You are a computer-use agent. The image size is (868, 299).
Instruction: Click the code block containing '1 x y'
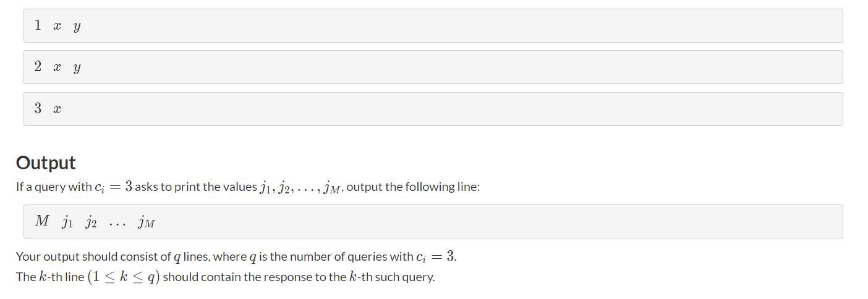pos(433,26)
